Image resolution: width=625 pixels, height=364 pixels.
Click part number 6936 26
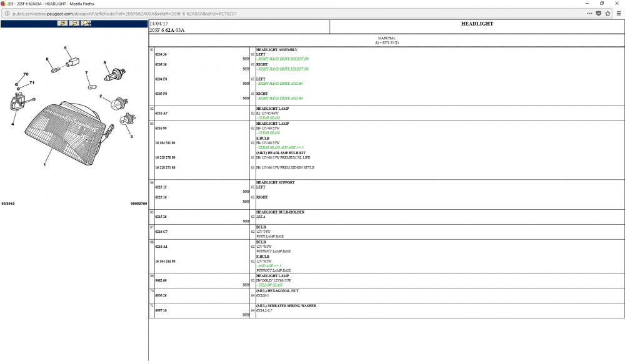tap(161, 295)
